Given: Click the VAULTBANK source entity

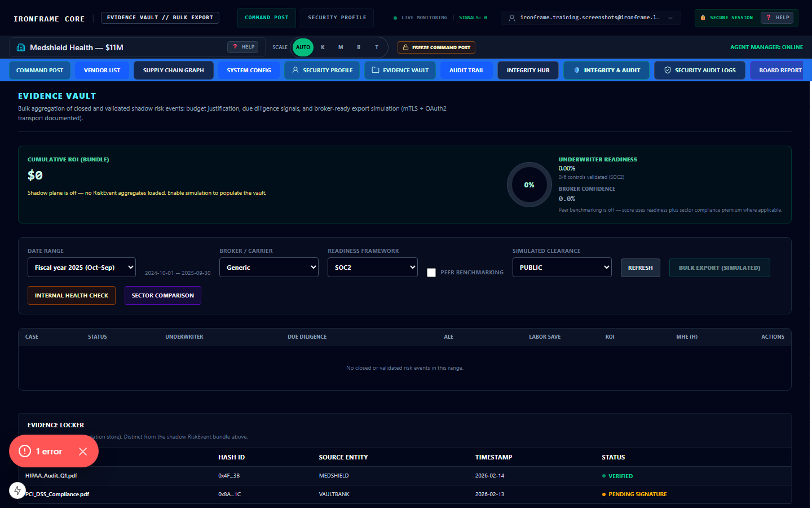Looking at the screenshot, I should click(334, 494).
